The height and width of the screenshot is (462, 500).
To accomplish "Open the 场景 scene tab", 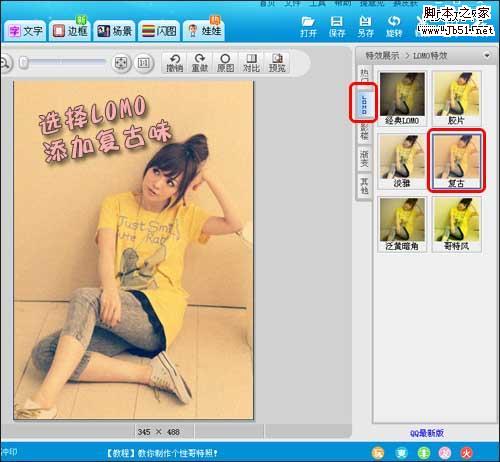I will (x=115, y=31).
